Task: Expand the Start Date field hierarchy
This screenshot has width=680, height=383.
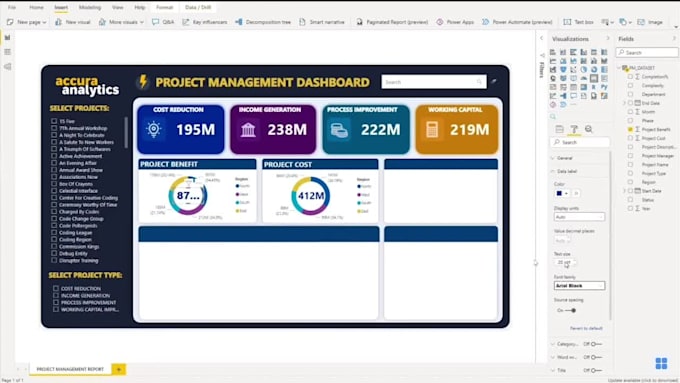Action: 624,191
